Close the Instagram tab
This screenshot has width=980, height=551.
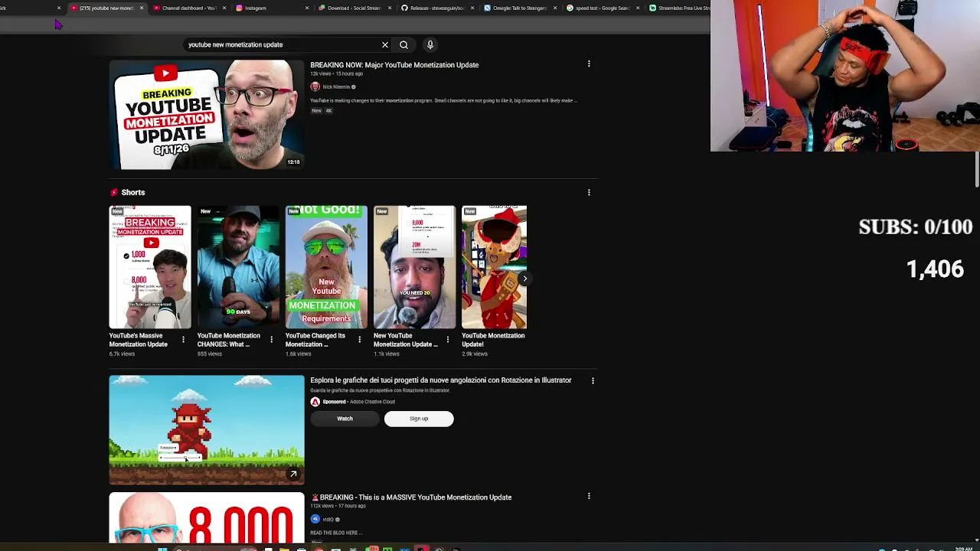[307, 8]
